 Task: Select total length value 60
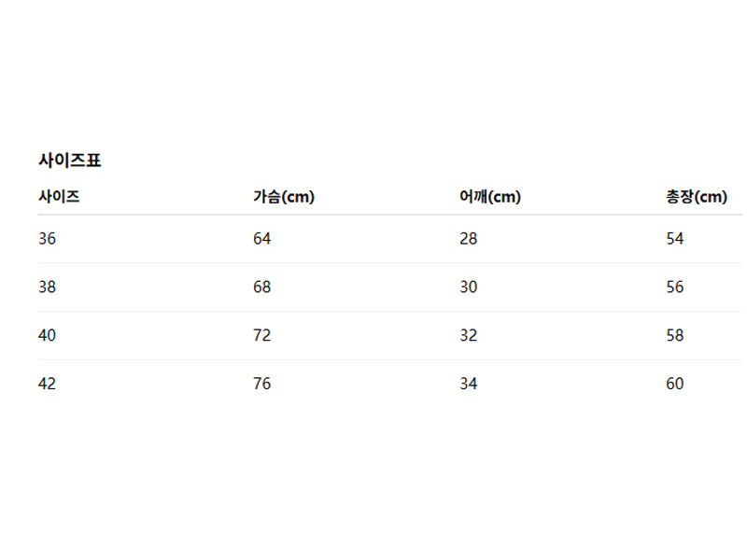pos(675,385)
